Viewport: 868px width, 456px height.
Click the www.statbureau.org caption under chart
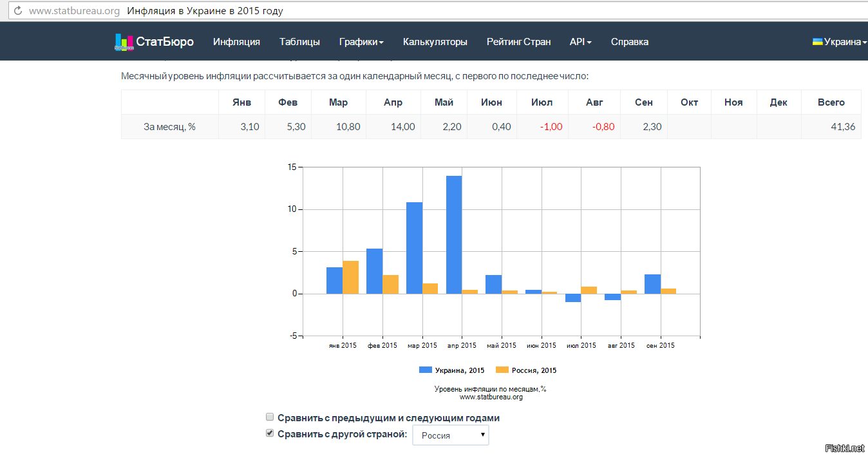point(491,397)
